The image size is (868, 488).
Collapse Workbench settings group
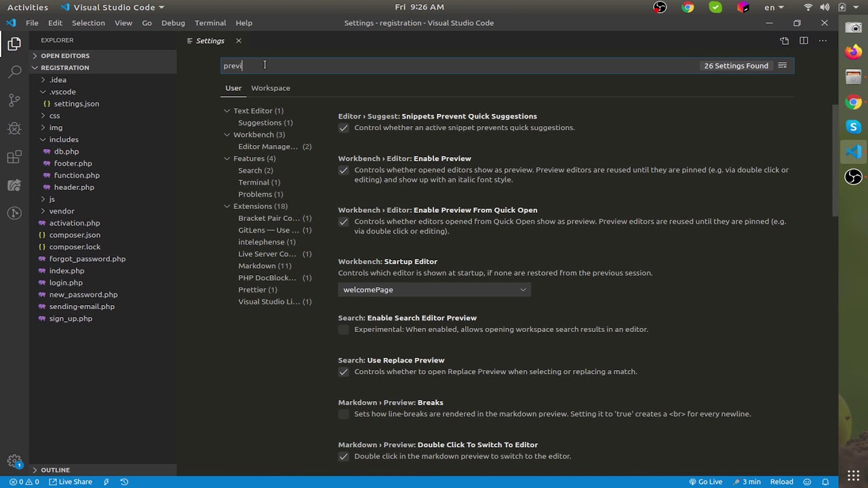227,134
